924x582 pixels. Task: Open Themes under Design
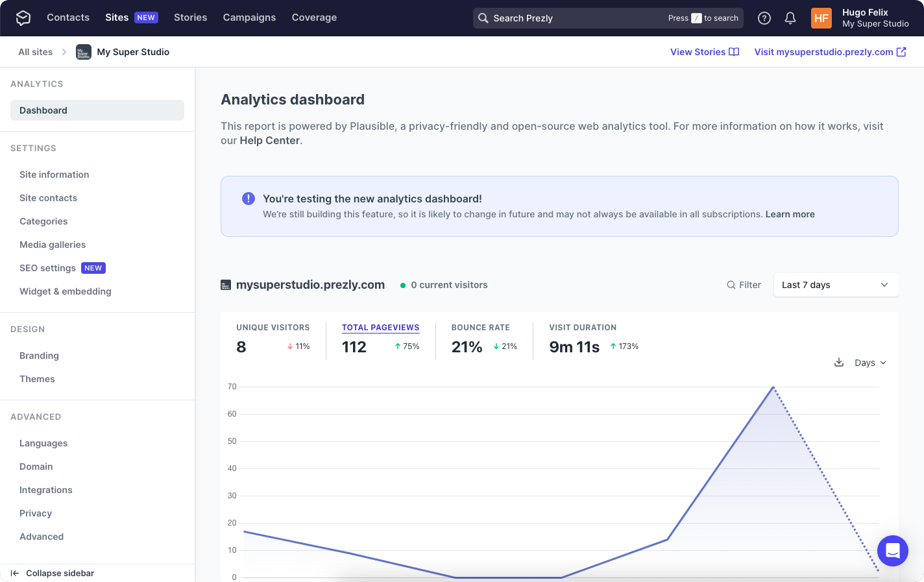click(37, 379)
